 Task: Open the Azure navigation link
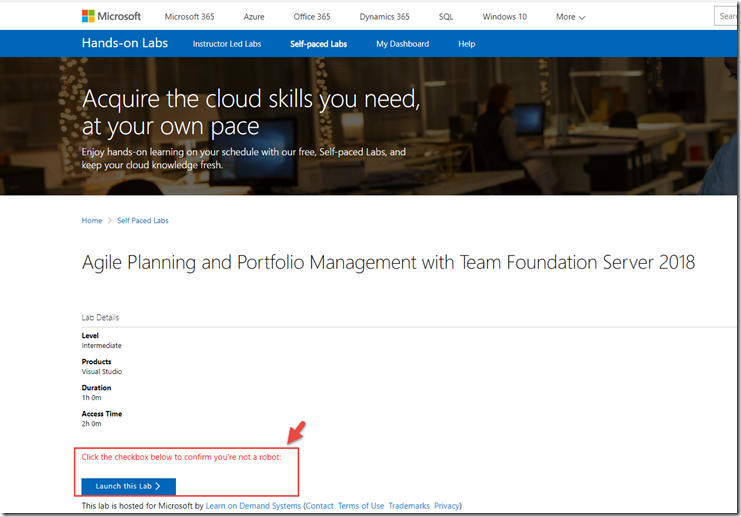(254, 17)
